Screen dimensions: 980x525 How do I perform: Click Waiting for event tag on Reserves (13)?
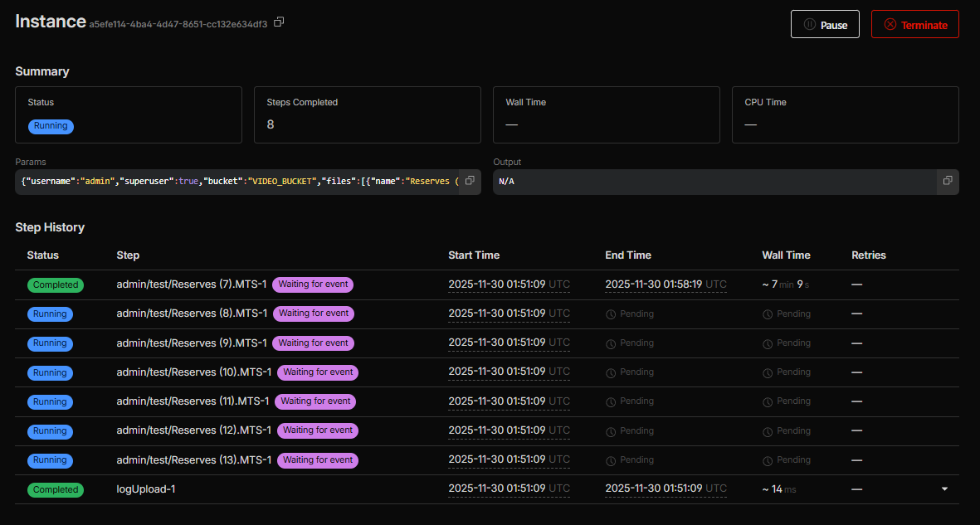[318, 460]
